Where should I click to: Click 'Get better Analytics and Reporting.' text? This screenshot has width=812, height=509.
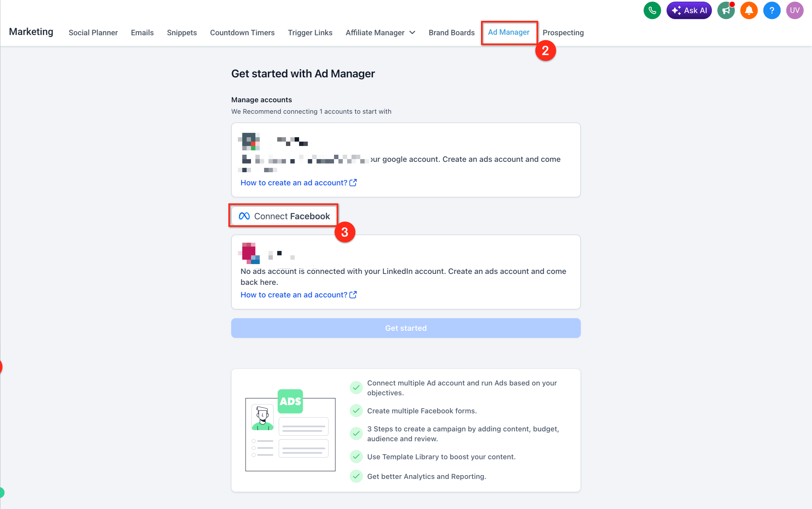[x=427, y=476]
